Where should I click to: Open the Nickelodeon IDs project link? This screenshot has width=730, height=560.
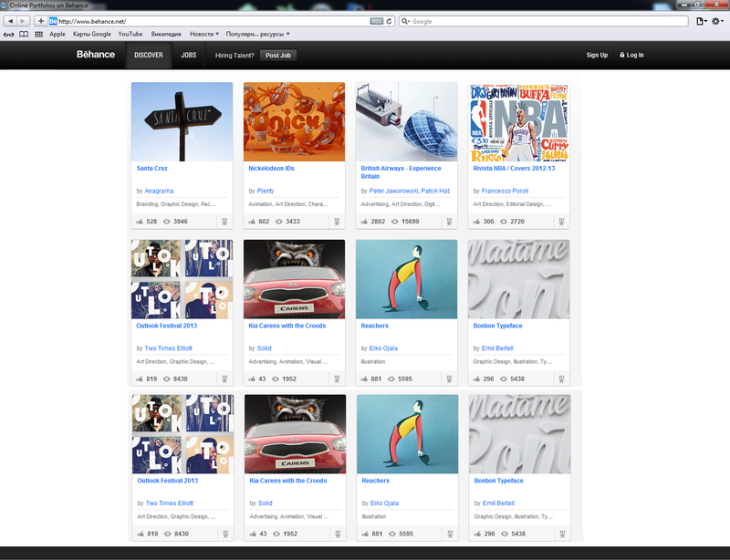[271, 169]
